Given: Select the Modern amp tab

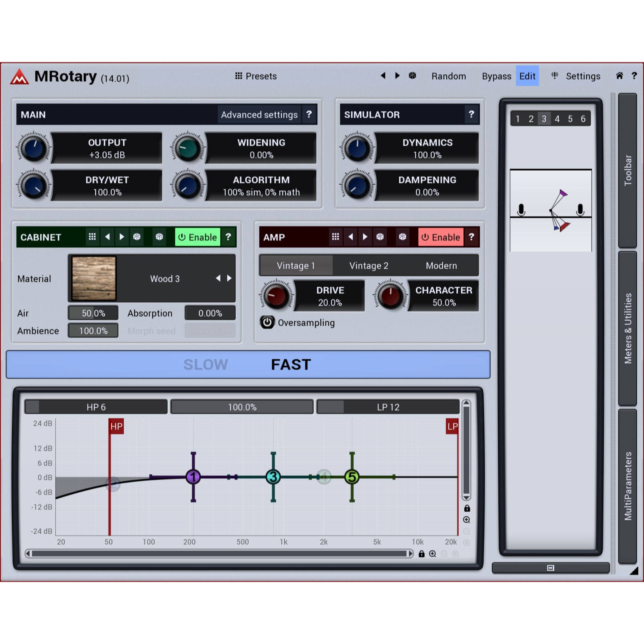Looking at the screenshot, I should [441, 265].
